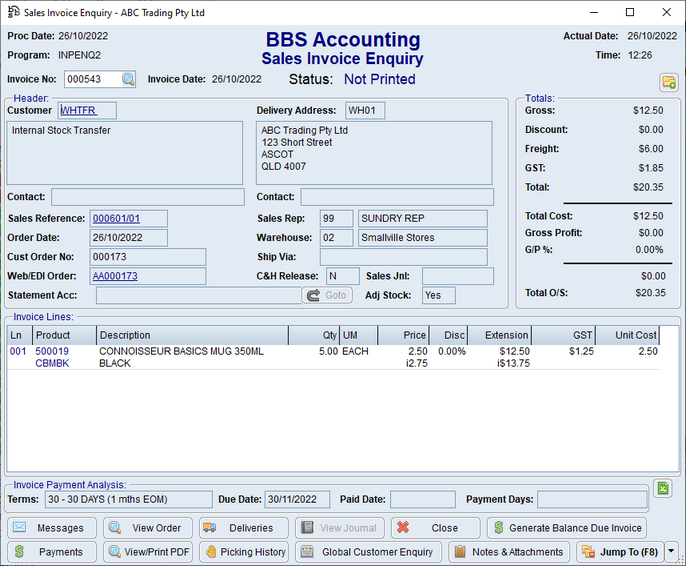
Task: Show Picking History
Action: point(244,552)
